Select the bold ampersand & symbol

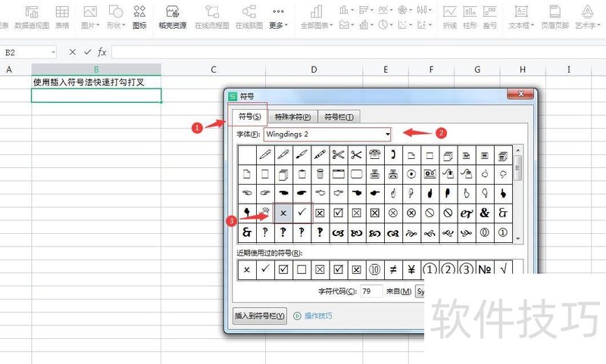click(485, 213)
